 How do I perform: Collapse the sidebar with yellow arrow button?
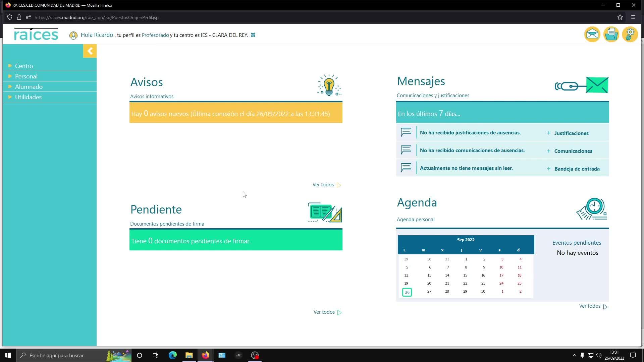90,51
